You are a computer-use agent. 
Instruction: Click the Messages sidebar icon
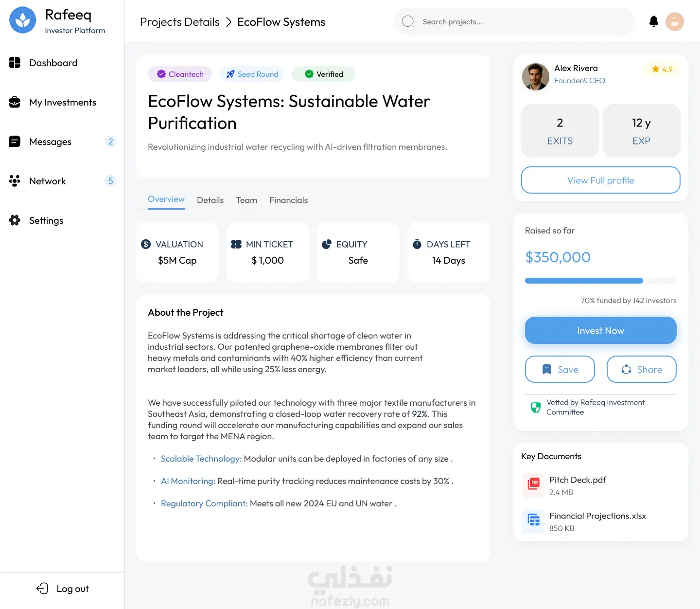click(15, 142)
